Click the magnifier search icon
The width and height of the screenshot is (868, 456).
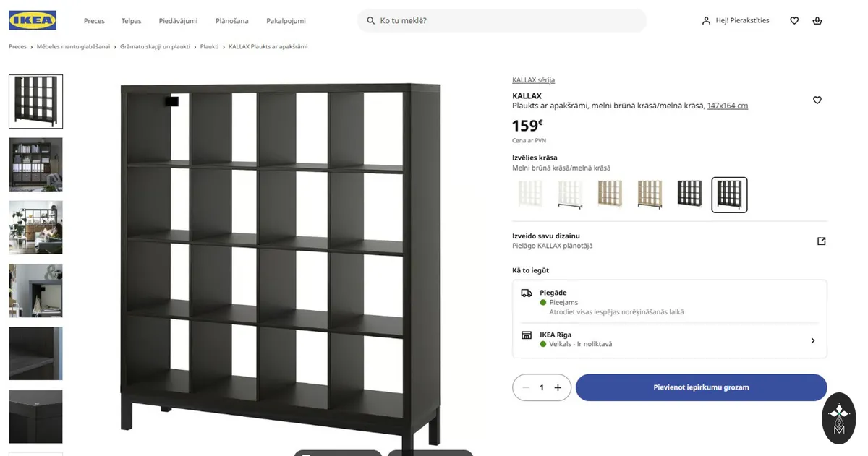[371, 21]
